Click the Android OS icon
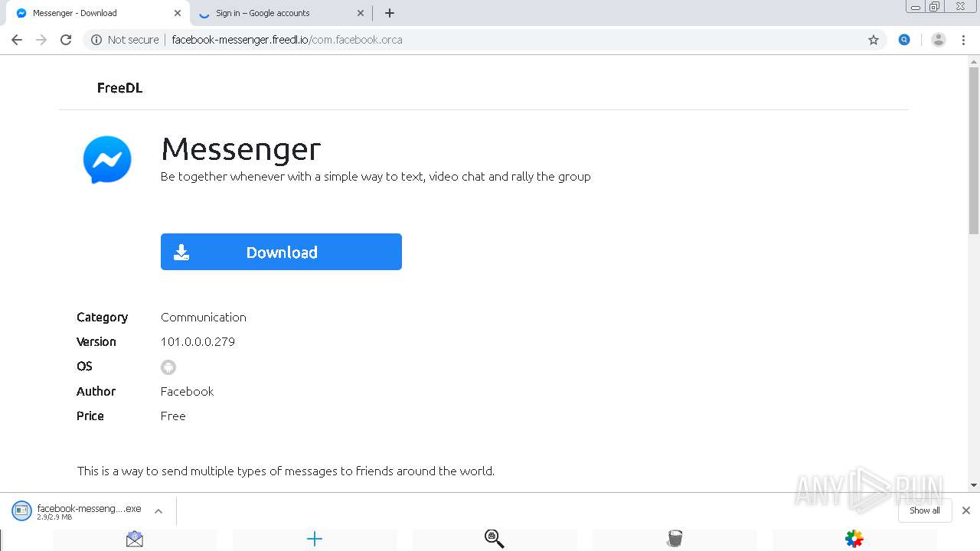 [x=168, y=367]
